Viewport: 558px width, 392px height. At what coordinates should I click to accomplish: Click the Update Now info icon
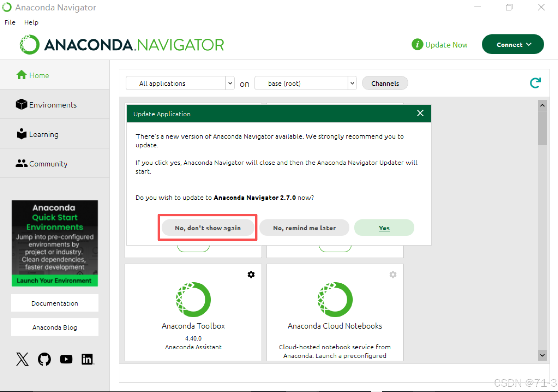(417, 44)
